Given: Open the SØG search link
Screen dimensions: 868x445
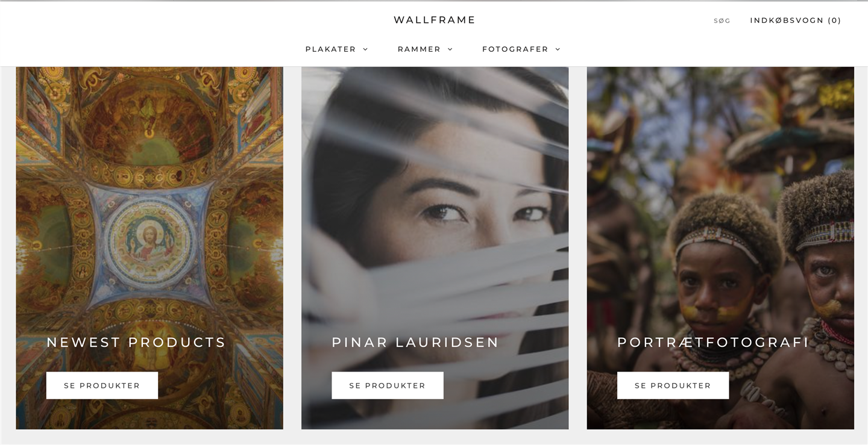Looking at the screenshot, I should click(722, 20).
